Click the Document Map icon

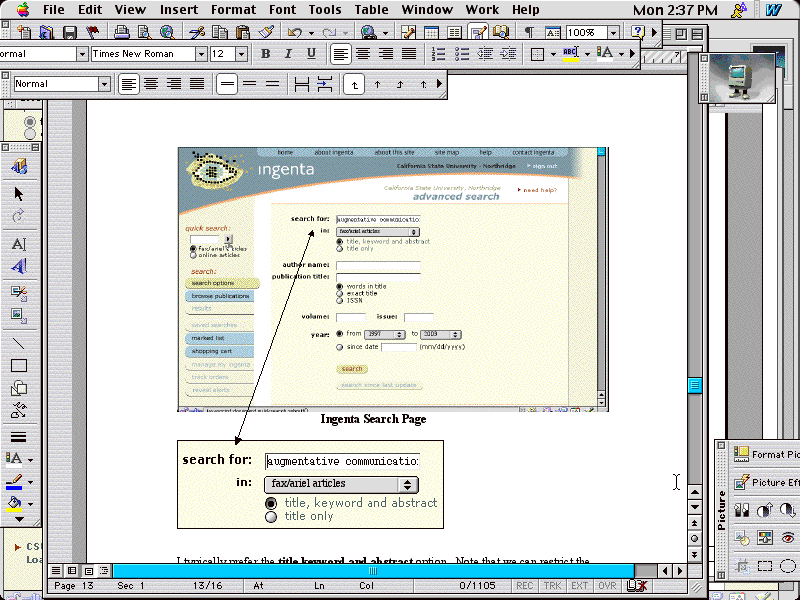tap(501, 33)
